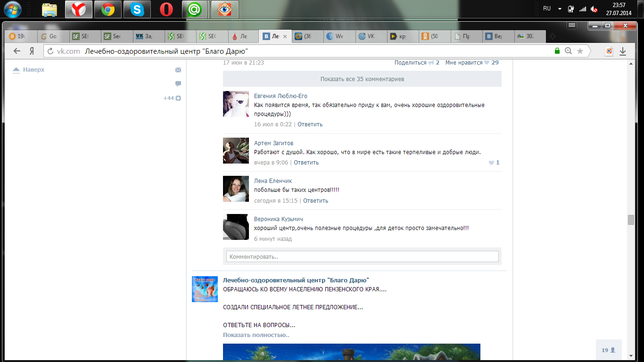
Task: Open Windows Explorer from the taskbar
Action: pyautogui.click(x=49, y=9)
